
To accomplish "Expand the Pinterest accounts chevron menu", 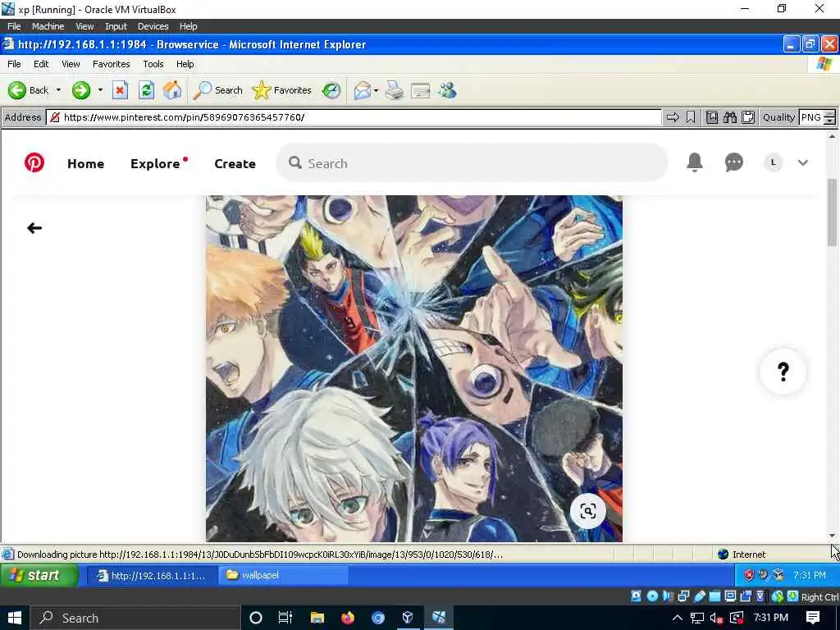I will coord(802,163).
